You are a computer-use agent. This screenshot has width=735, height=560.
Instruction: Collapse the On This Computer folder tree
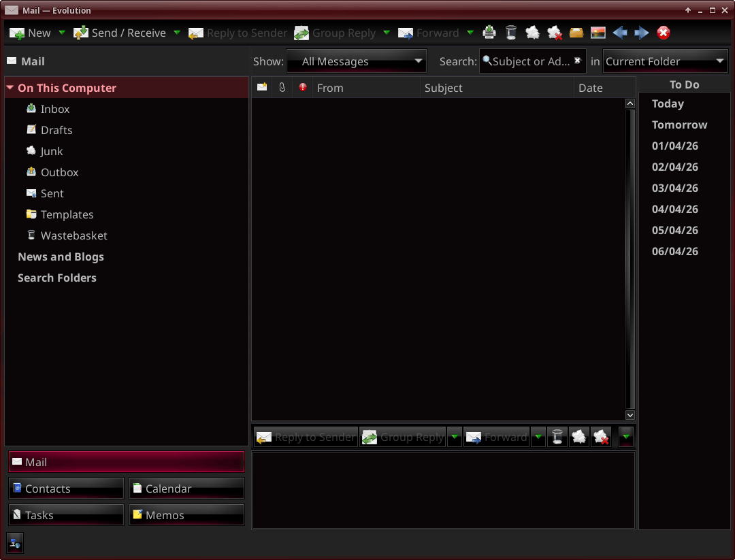(x=10, y=88)
